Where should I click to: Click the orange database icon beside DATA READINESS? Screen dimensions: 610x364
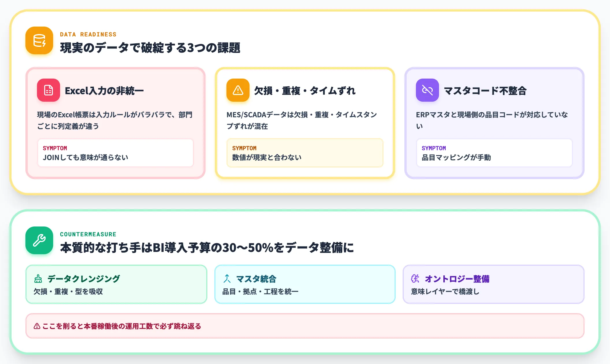pyautogui.click(x=39, y=40)
